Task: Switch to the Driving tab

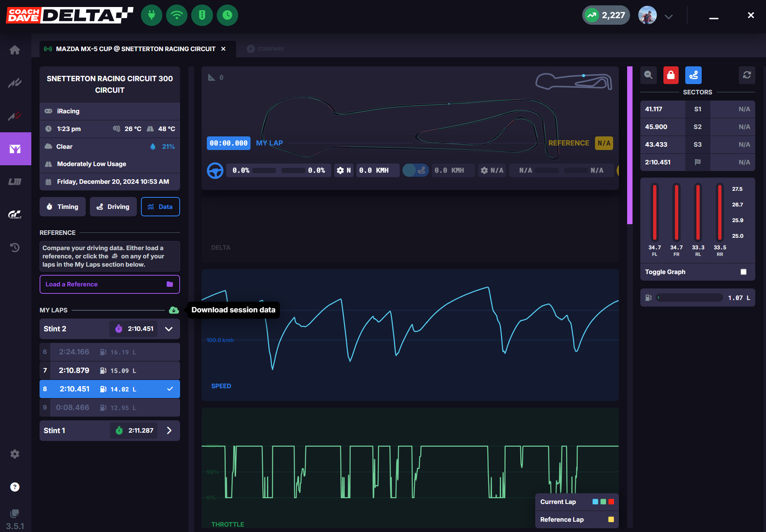Action: click(x=113, y=207)
